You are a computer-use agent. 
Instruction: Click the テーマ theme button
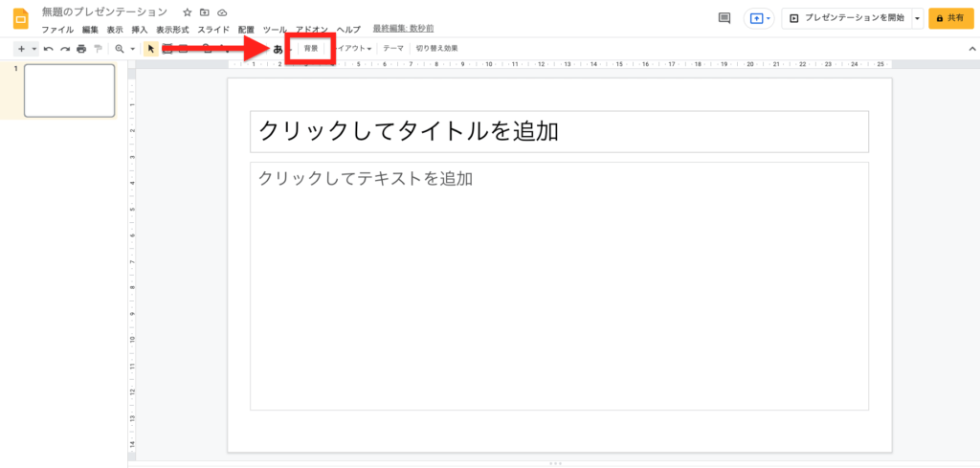393,48
